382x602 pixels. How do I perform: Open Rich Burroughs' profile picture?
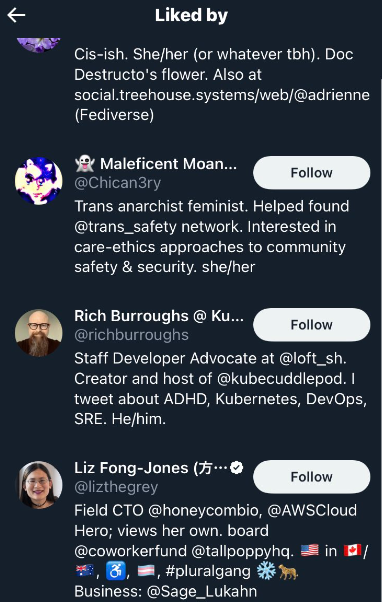38,332
